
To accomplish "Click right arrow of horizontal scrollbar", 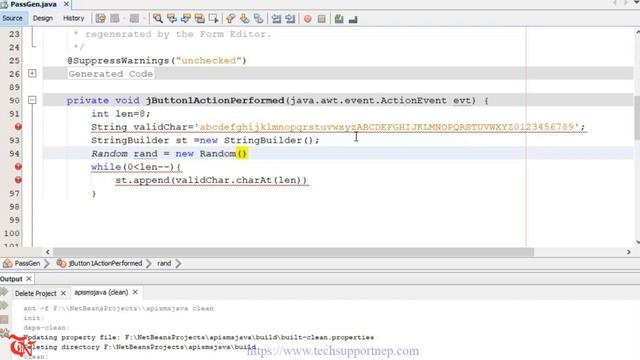I will [629, 252].
